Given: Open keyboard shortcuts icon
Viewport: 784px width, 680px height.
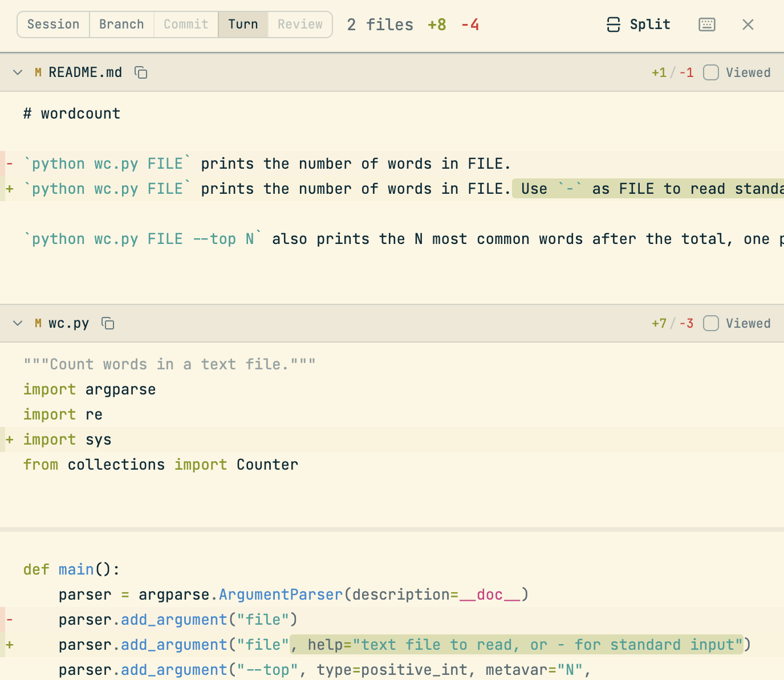Looking at the screenshot, I should (707, 25).
